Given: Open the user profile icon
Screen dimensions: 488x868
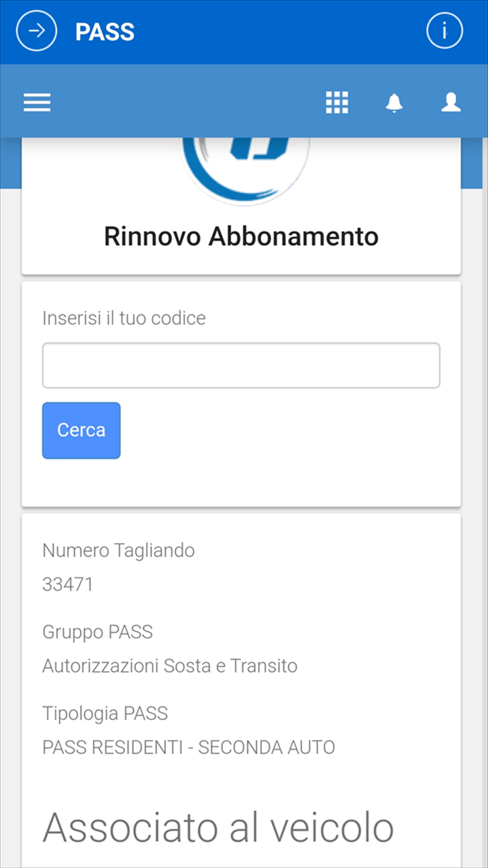Looking at the screenshot, I should pos(451,103).
